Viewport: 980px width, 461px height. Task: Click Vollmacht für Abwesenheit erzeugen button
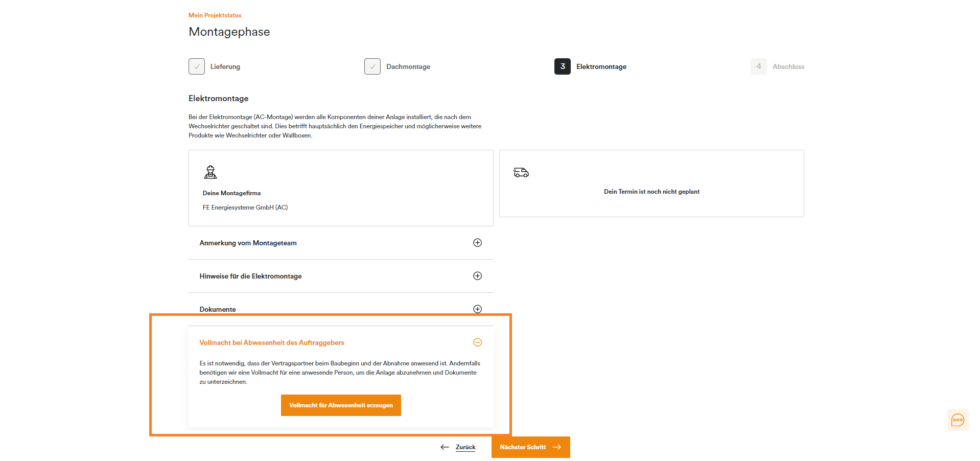[341, 405]
